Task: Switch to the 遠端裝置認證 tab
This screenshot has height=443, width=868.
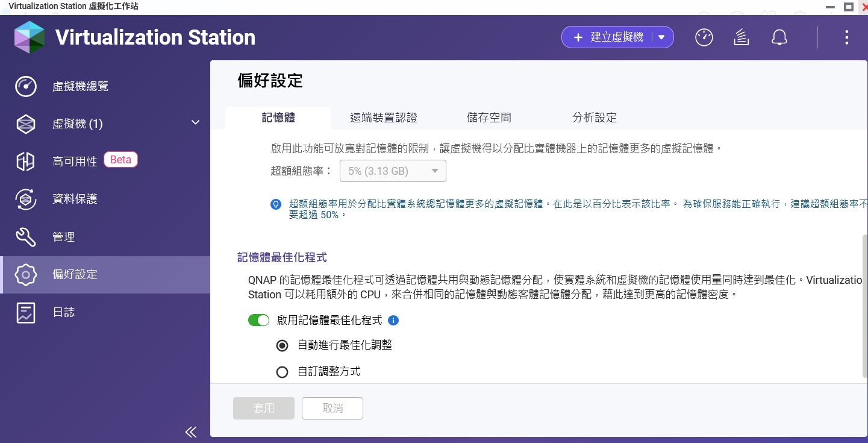Action: pos(384,118)
